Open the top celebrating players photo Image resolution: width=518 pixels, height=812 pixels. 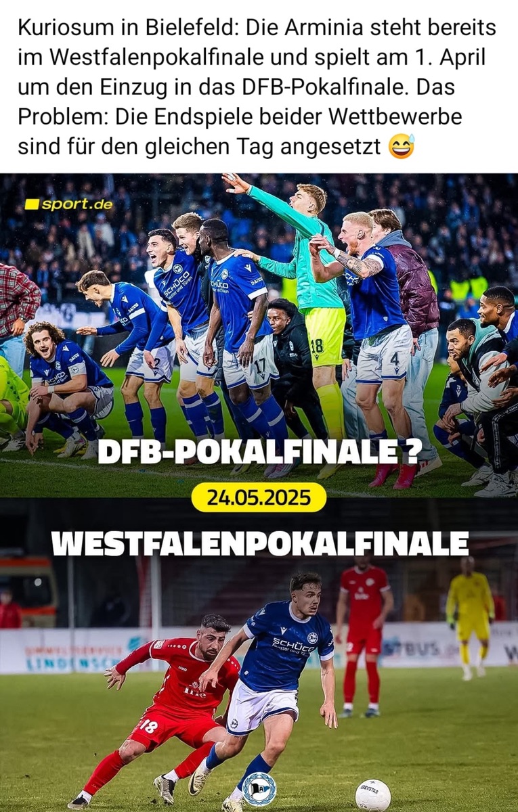coord(259,335)
